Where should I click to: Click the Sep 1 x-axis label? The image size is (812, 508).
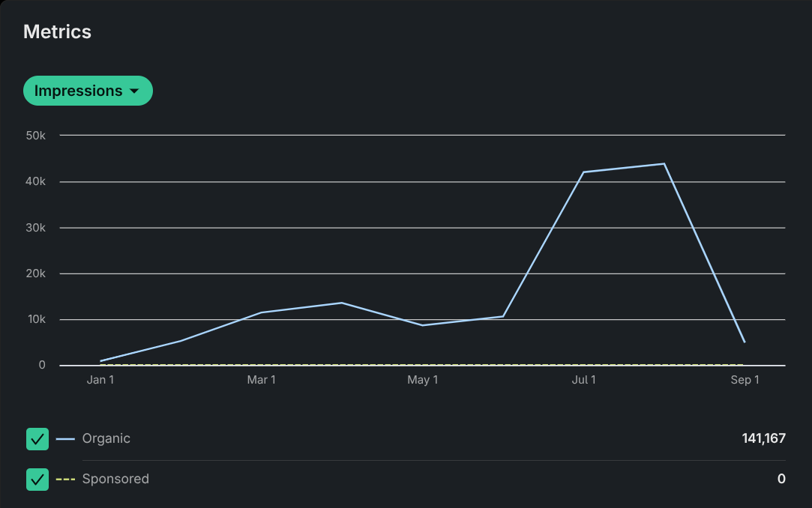click(x=745, y=381)
